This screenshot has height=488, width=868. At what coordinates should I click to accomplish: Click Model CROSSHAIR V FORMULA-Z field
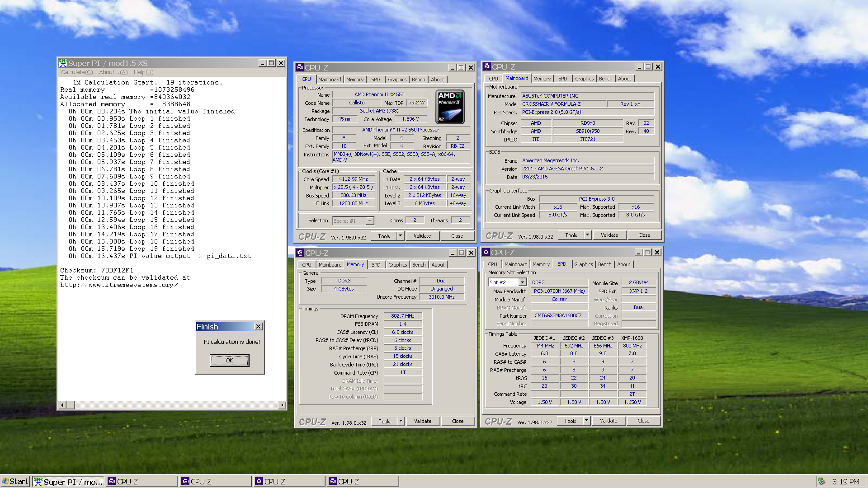click(x=563, y=104)
